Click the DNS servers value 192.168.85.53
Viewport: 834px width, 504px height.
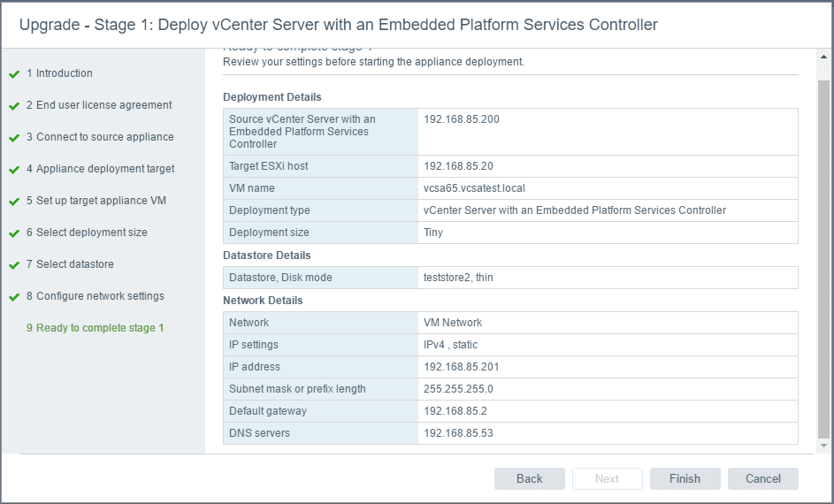[x=458, y=433]
